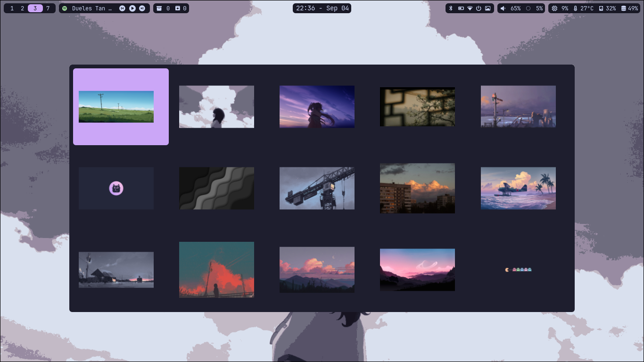This screenshot has height=362, width=644.
Task: Click the 65% volume value
Action: [x=516, y=8]
